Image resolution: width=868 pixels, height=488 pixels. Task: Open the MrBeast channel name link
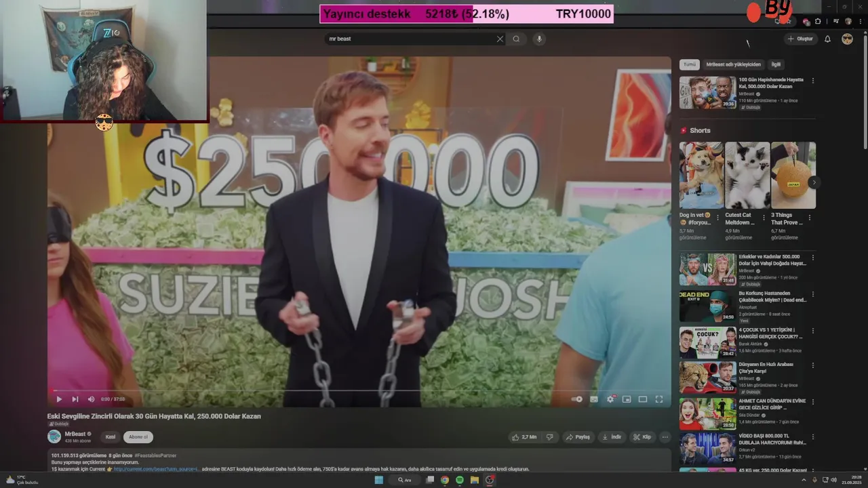pyautogui.click(x=75, y=434)
